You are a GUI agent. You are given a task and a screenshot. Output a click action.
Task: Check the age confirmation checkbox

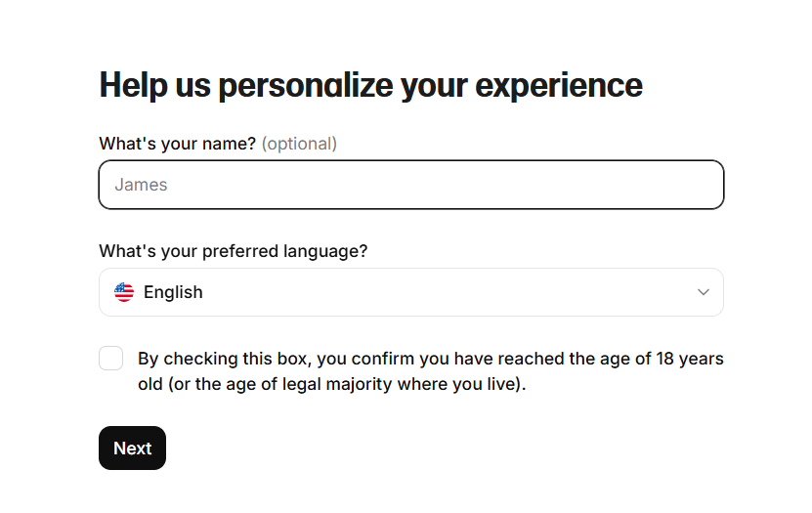coord(111,359)
